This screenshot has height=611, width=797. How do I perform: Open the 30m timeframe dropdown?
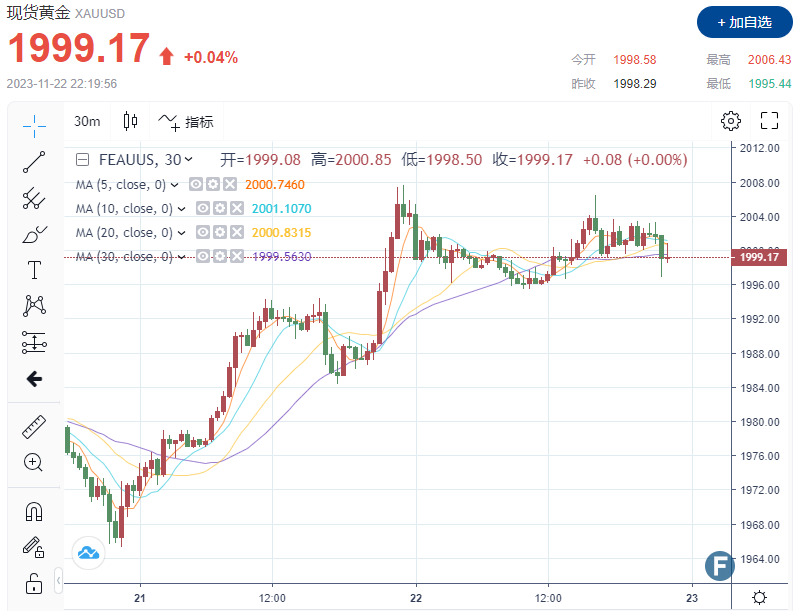pos(87,122)
